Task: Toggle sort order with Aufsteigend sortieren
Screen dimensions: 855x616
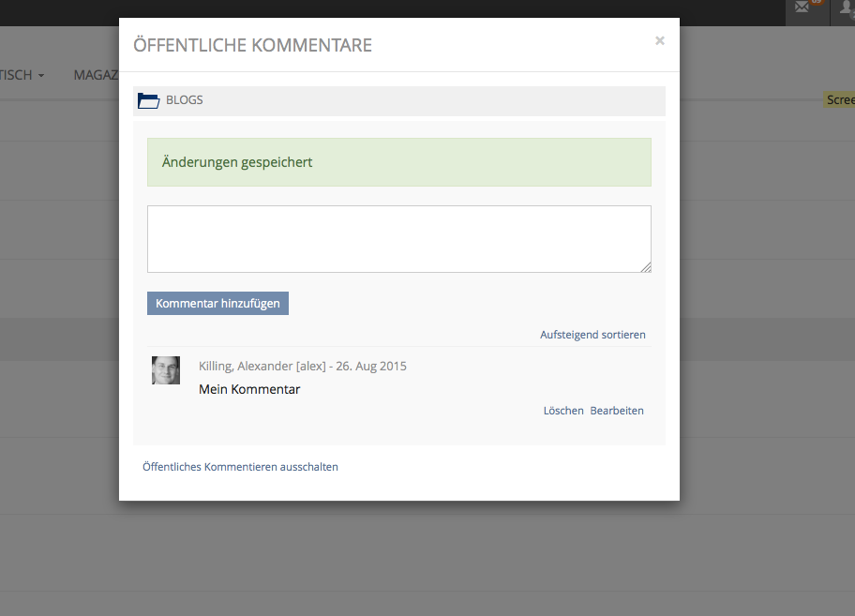Action: [x=592, y=335]
